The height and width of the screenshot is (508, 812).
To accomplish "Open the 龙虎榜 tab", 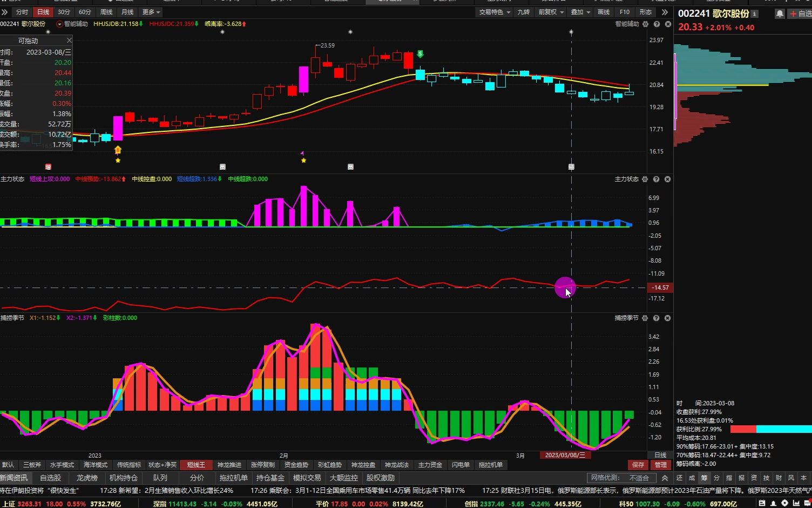I will coord(87,478).
